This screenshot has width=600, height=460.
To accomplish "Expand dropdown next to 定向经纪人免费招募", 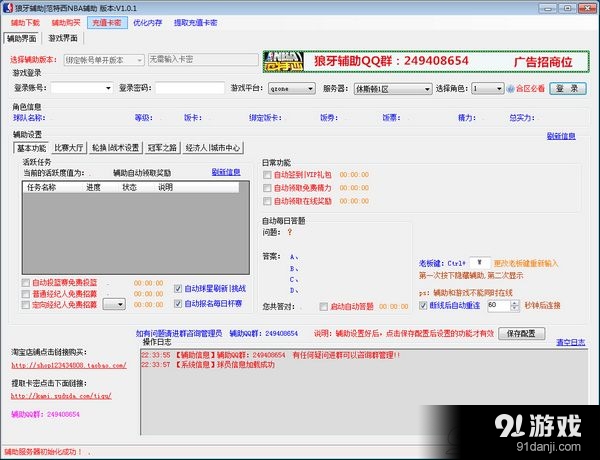I will (x=114, y=305).
